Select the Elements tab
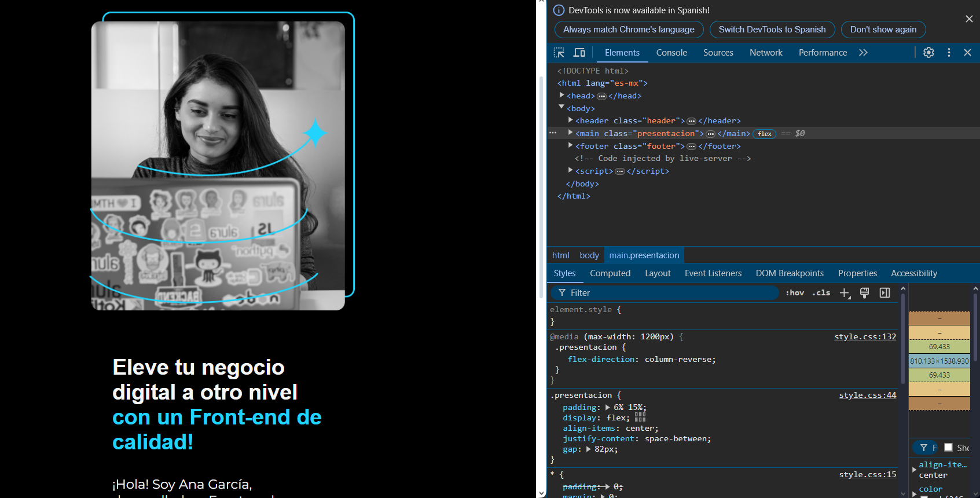 point(622,53)
